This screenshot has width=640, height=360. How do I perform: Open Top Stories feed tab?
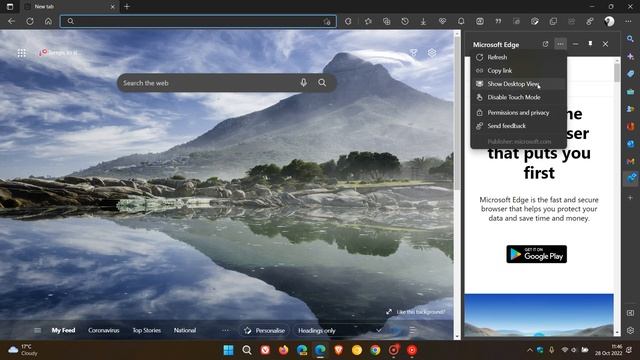coord(147,330)
